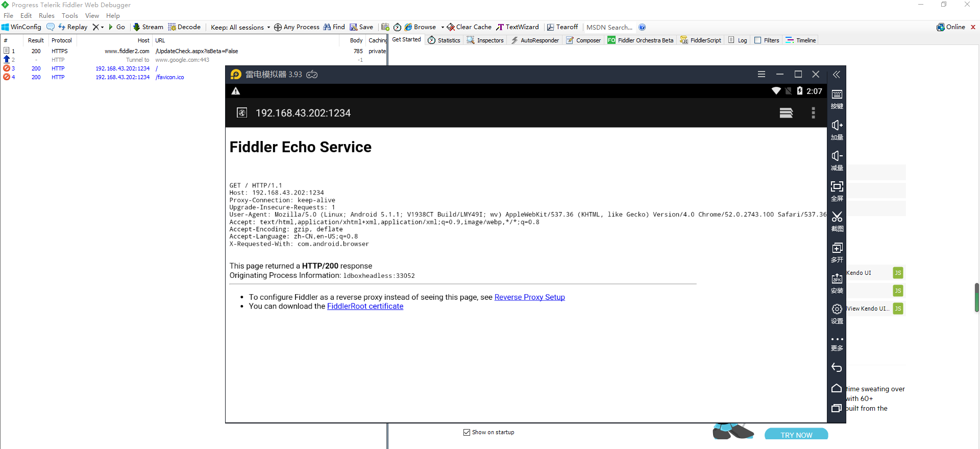Click the speech bubble comment icon
The height and width of the screenshot is (449, 980).
pyautogui.click(x=51, y=27)
